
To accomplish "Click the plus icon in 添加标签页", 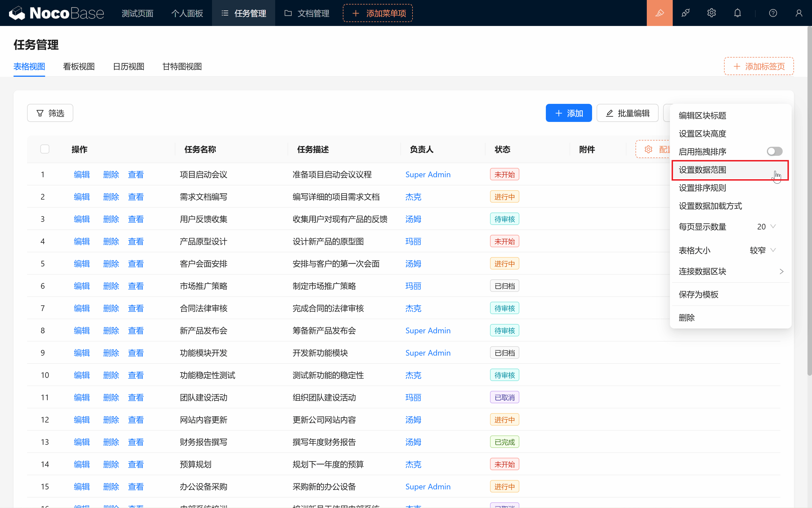I will coord(737,66).
